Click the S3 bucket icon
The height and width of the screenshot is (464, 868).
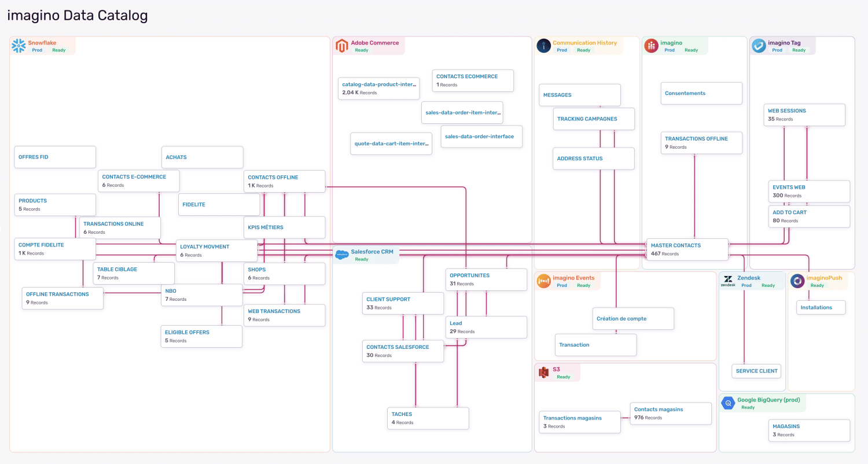pos(543,373)
